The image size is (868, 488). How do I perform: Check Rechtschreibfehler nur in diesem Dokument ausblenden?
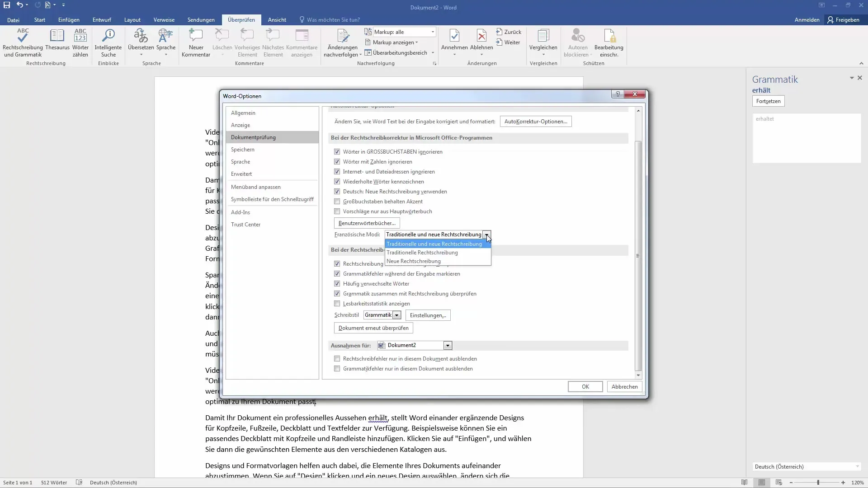[337, 359]
